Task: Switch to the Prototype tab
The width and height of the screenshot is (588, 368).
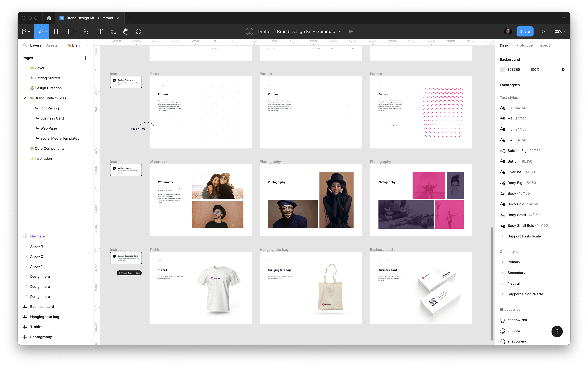Action: point(524,45)
